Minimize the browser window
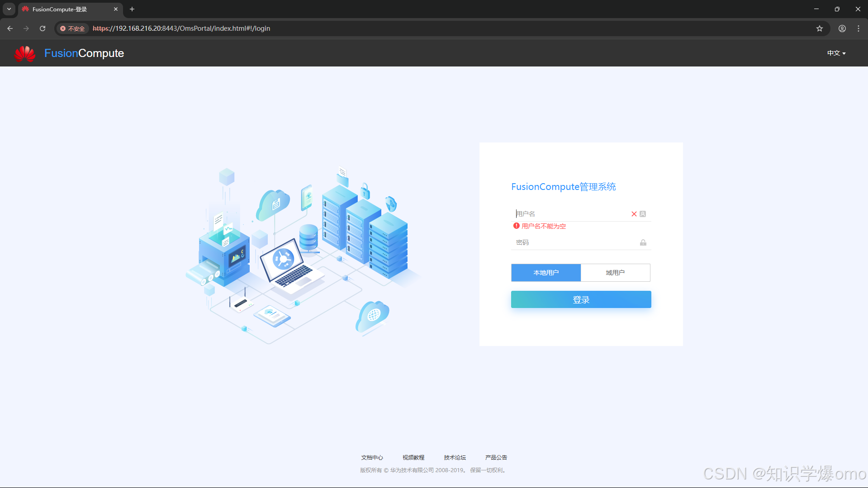Screen dimensions: 868x488 [816, 9]
